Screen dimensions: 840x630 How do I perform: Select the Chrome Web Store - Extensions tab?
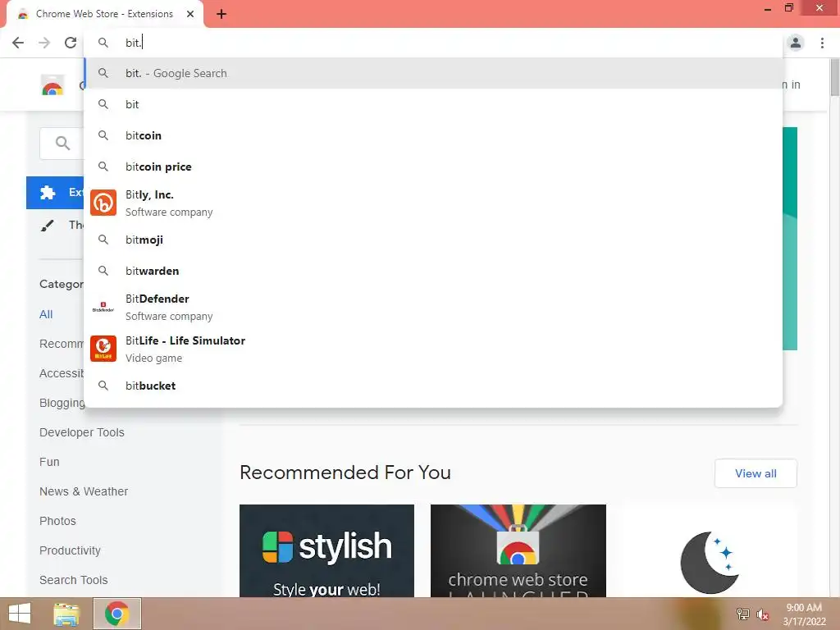(105, 14)
